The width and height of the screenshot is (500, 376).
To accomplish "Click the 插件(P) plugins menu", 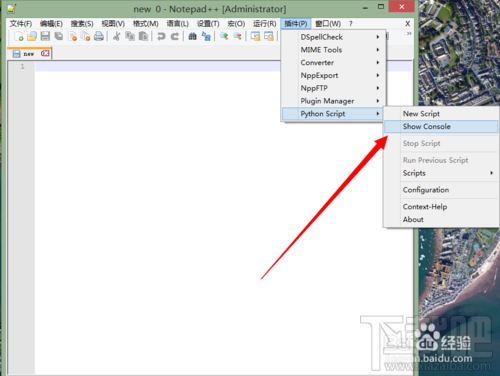I will pyautogui.click(x=296, y=24).
